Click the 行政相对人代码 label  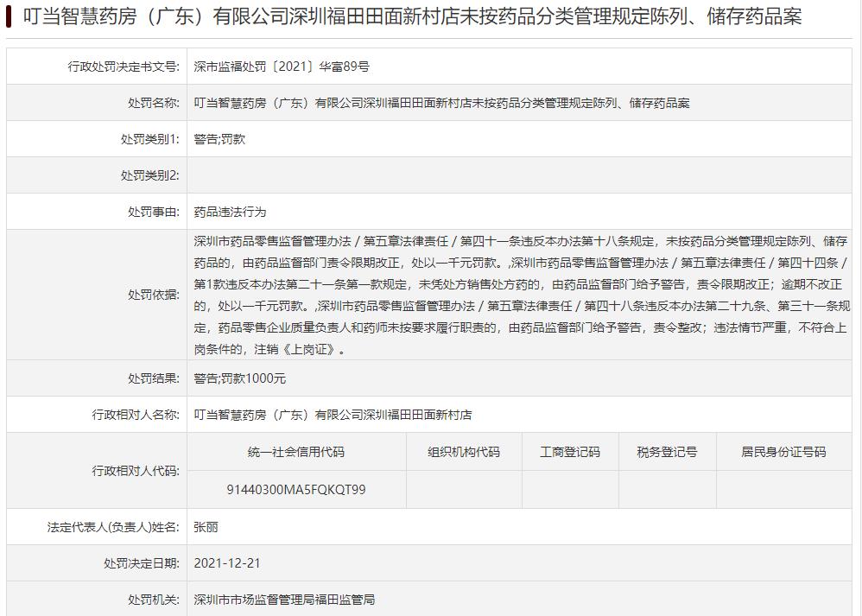coord(136,471)
